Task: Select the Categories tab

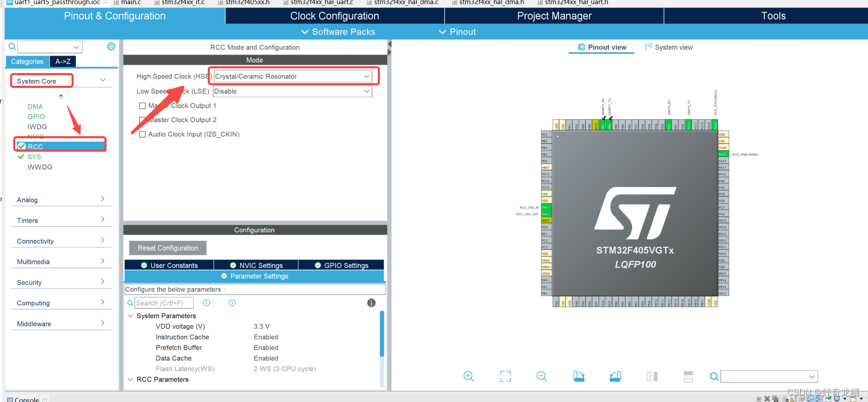Action: point(28,61)
